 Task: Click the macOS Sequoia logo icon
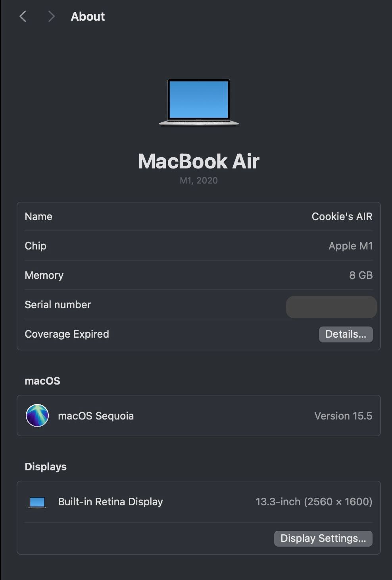[x=37, y=416]
